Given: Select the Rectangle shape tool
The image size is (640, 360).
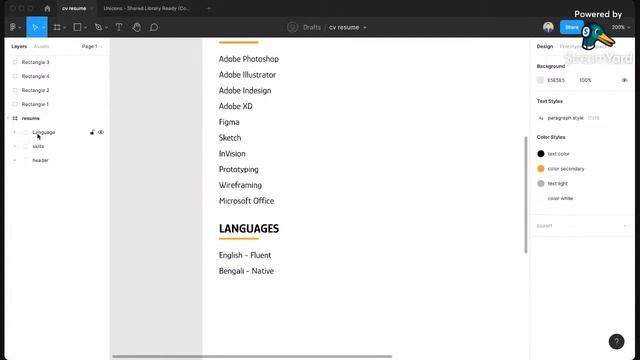Looking at the screenshot, I should [x=77, y=27].
